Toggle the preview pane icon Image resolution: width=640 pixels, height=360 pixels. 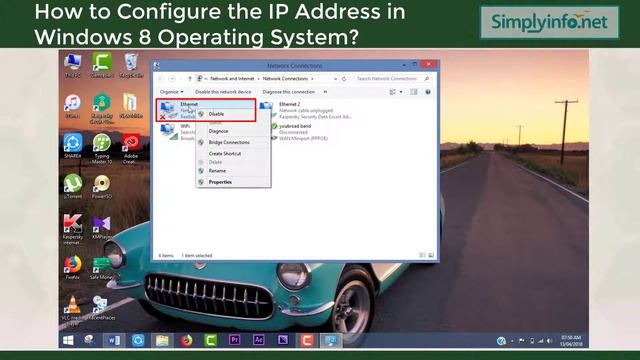point(414,92)
